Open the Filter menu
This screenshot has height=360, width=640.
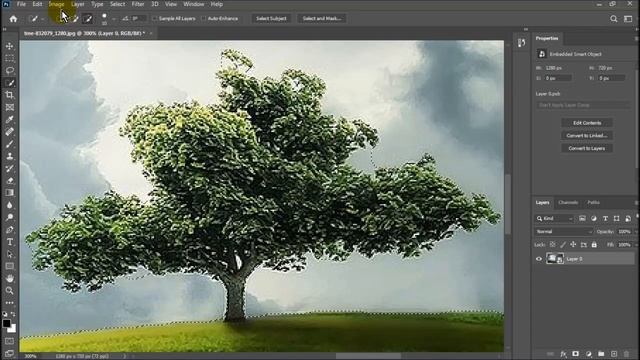click(138, 4)
